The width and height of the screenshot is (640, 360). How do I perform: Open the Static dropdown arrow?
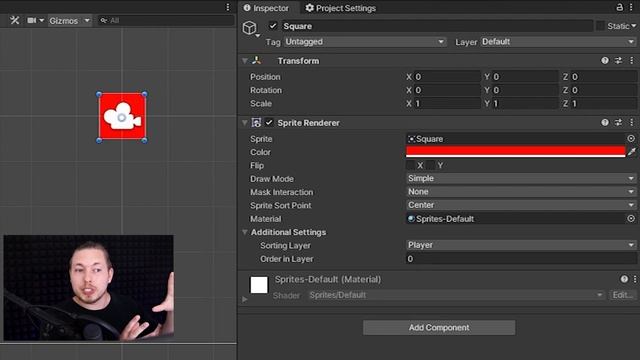coord(634,26)
